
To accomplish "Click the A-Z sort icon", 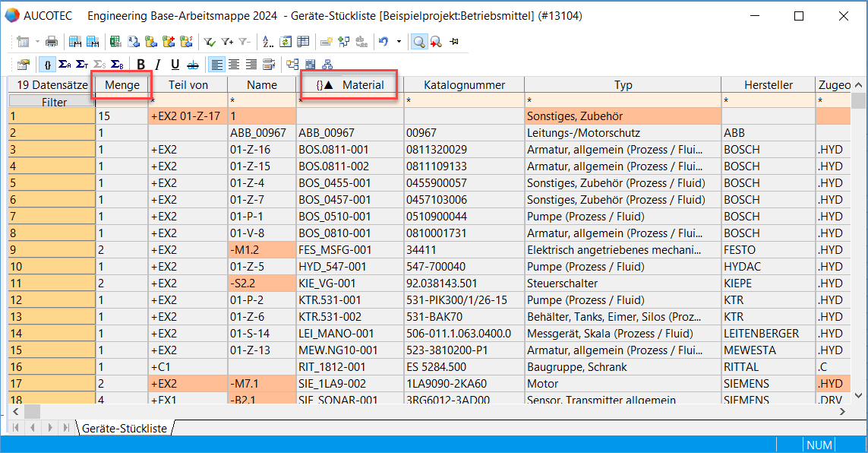I will coord(267,42).
